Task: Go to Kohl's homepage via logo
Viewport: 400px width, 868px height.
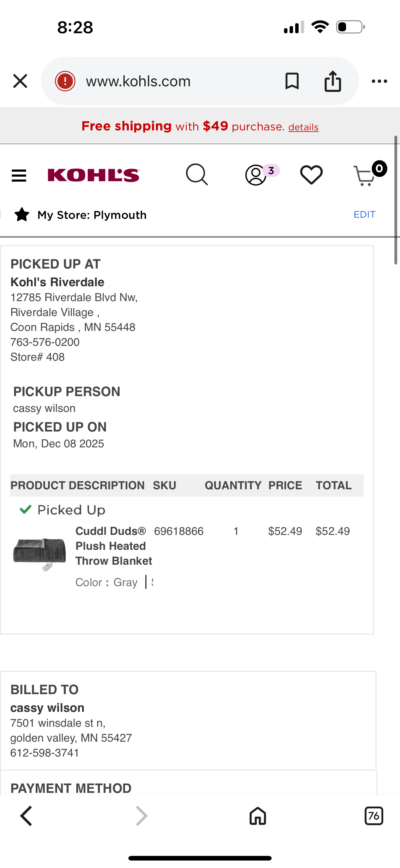Action: [x=93, y=175]
